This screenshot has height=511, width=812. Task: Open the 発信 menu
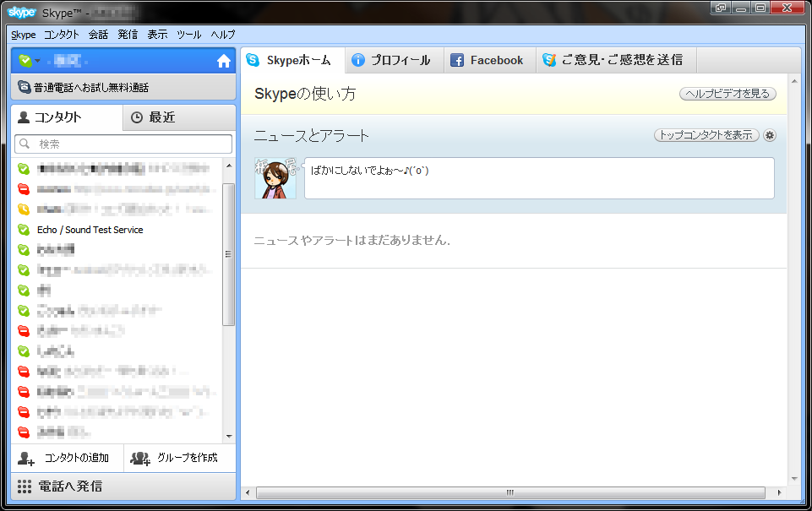[x=128, y=35]
